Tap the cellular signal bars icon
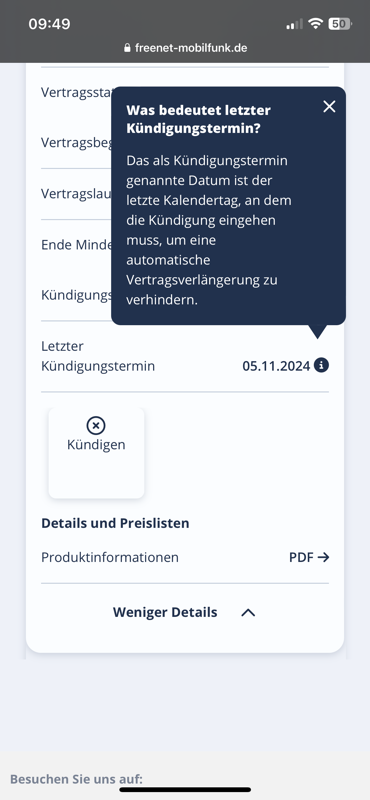The image size is (370, 800). coord(294,24)
